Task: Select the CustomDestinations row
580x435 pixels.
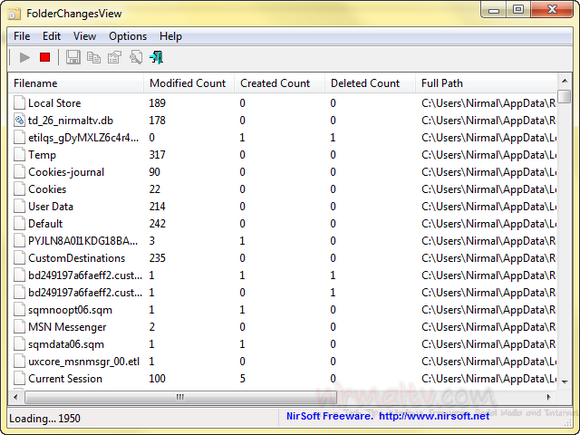Action: pyautogui.click(x=283, y=258)
